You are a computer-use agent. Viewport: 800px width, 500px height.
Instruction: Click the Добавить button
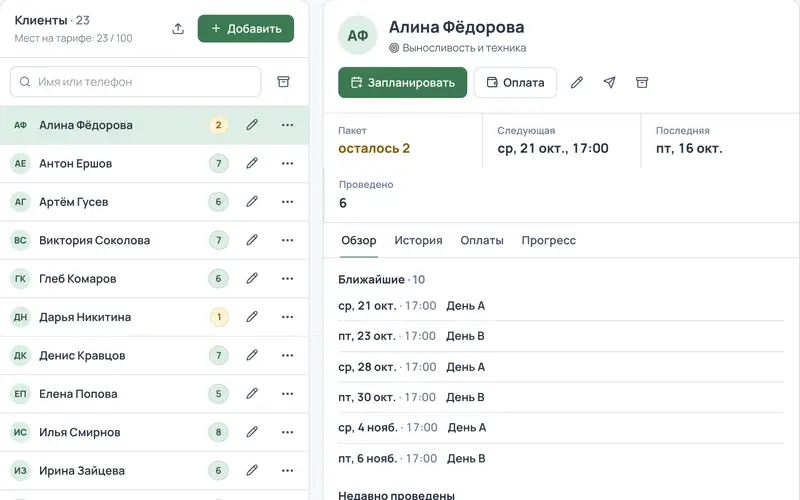(x=246, y=29)
